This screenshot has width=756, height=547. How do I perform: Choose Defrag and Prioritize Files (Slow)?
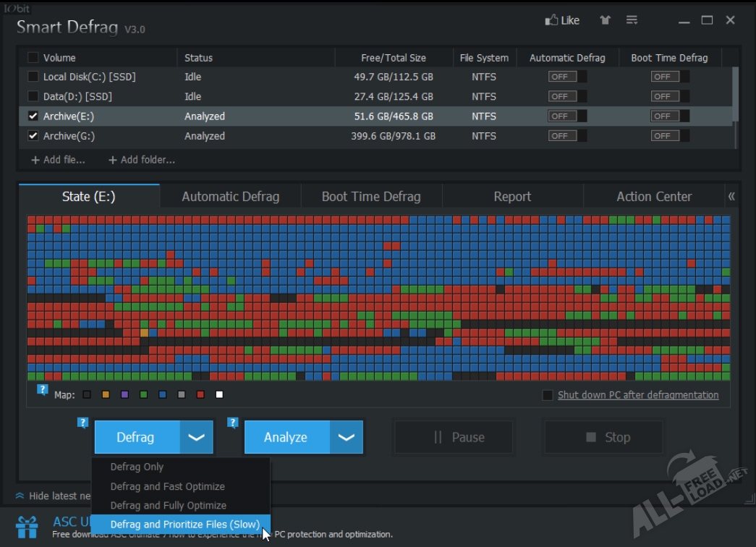[184, 525]
